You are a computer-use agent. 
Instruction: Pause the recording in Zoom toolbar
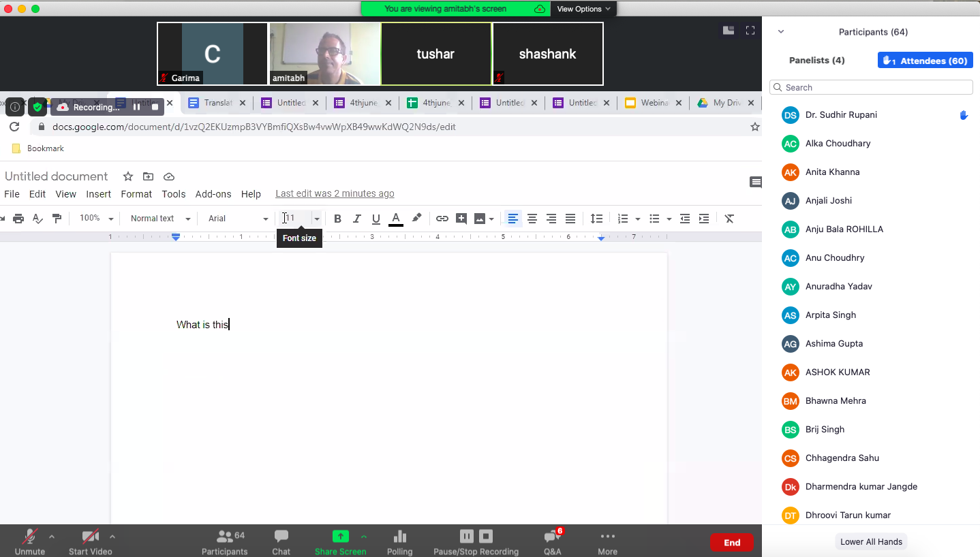pyautogui.click(x=466, y=536)
